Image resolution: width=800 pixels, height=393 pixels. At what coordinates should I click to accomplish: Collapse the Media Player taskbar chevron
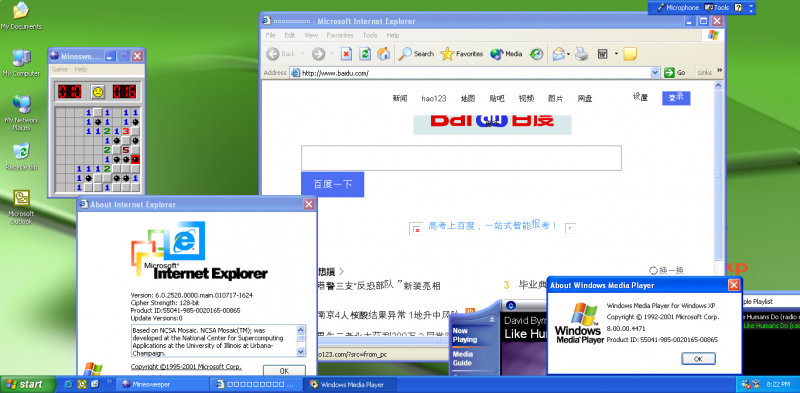(492, 320)
